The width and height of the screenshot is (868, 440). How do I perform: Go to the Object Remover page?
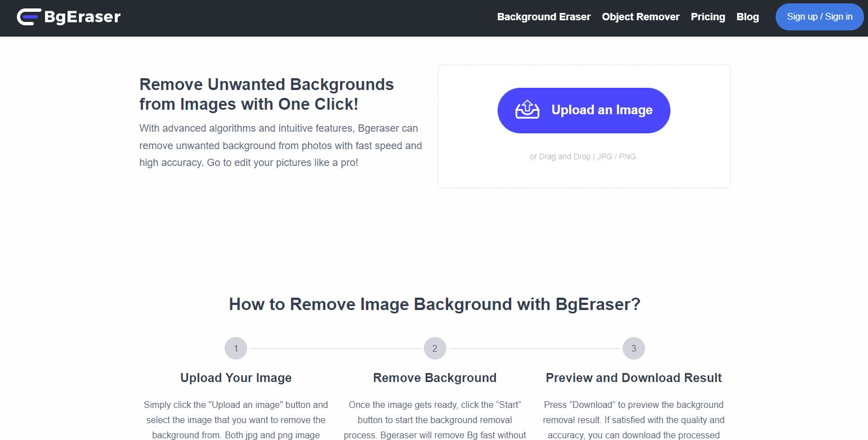pyautogui.click(x=641, y=17)
